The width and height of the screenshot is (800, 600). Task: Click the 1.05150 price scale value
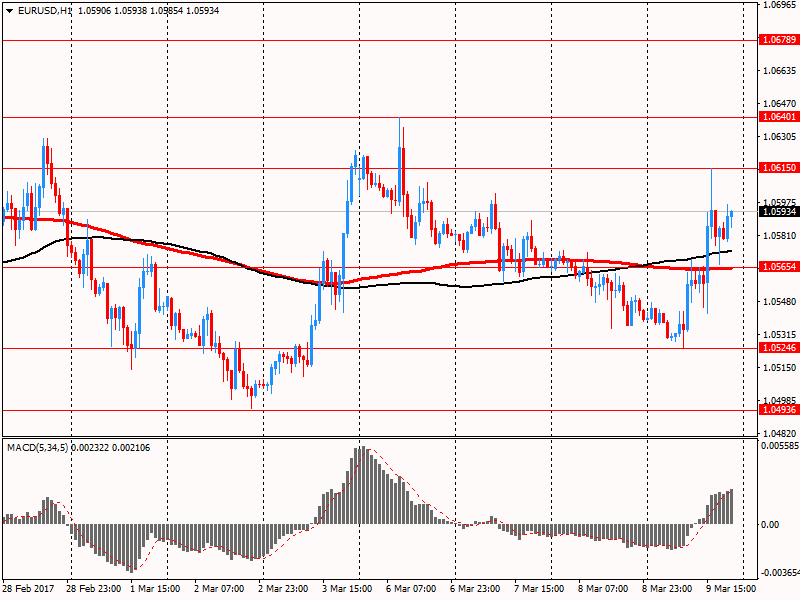coord(779,367)
